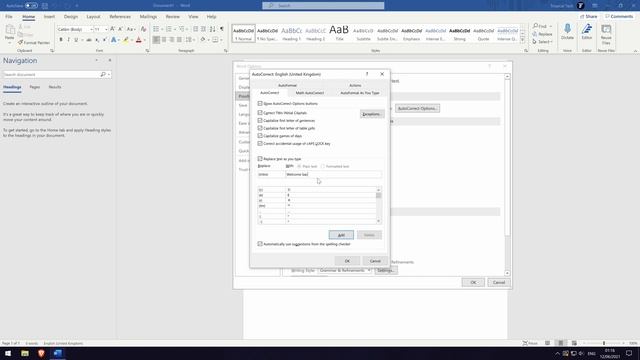Click the zoom slider in status bar
Screen dimensions: 640x360
(x=604, y=343)
